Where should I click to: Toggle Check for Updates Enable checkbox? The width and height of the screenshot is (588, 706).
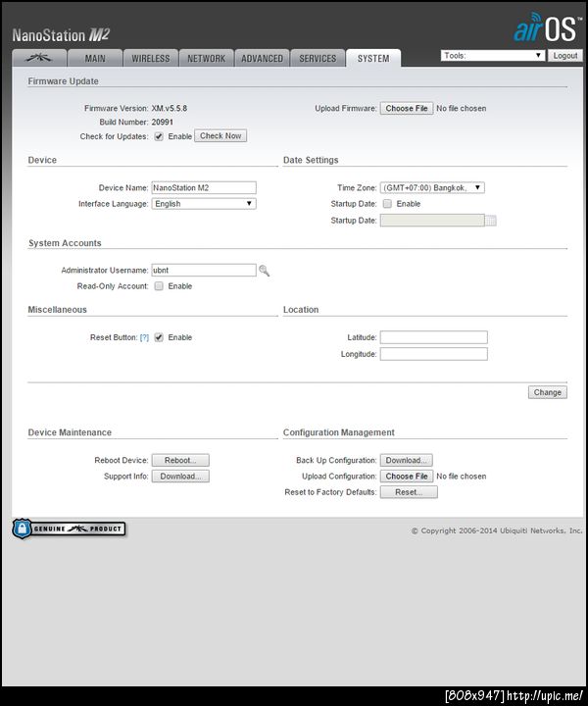pos(159,136)
